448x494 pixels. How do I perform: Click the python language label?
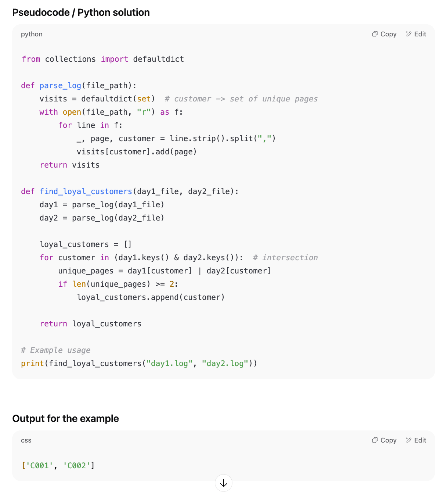click(32, 34)
